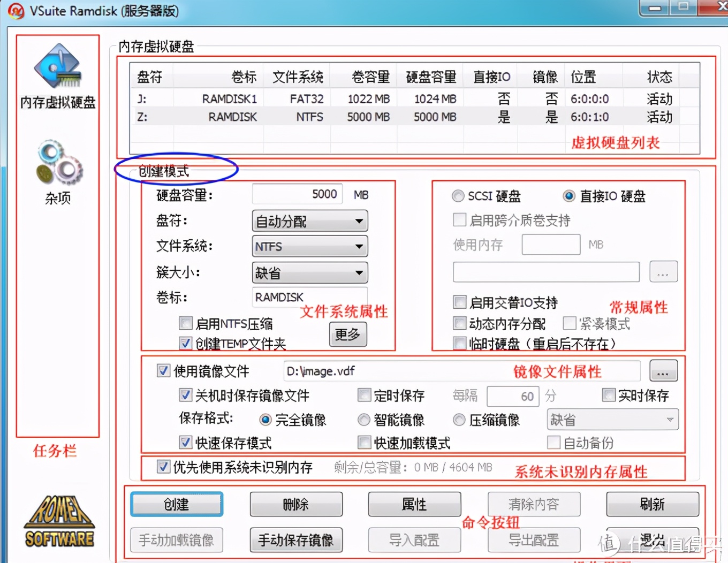728x563 pixels.
Task: Check the 自动备份 checkbox
Action: (x=553, y=442)
